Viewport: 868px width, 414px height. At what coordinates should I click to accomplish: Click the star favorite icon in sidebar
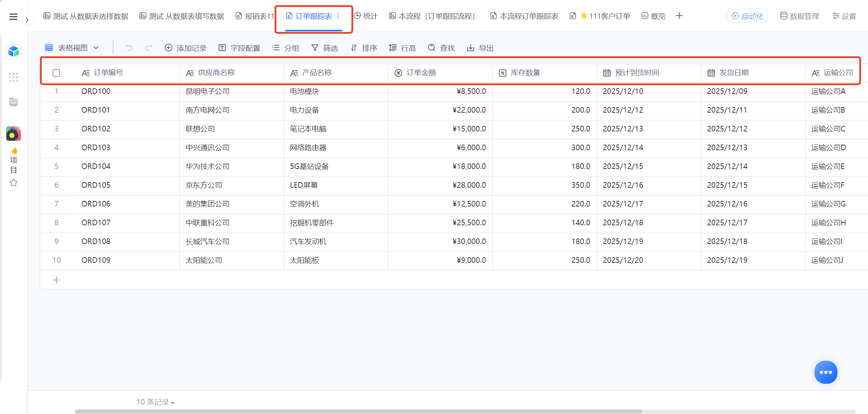(14, 182)
